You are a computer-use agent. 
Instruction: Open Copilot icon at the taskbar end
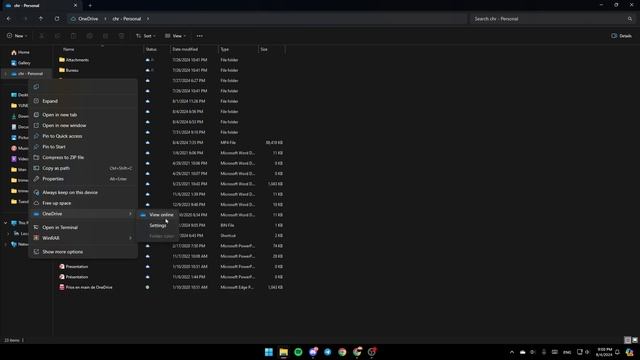[629, 352]
